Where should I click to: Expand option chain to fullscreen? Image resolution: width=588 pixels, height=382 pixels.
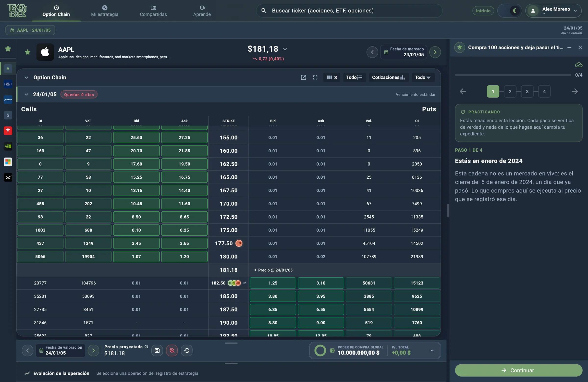[x=315, y=77]
